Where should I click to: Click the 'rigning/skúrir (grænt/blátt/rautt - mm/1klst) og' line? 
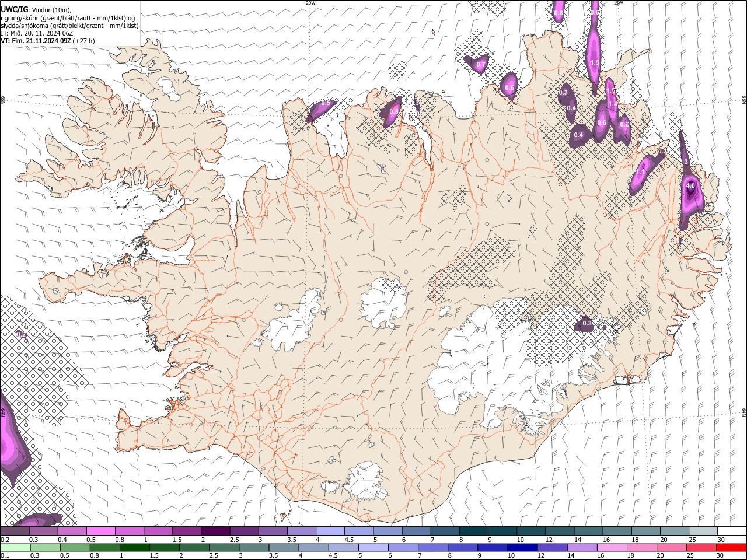(x=68, y=17)
